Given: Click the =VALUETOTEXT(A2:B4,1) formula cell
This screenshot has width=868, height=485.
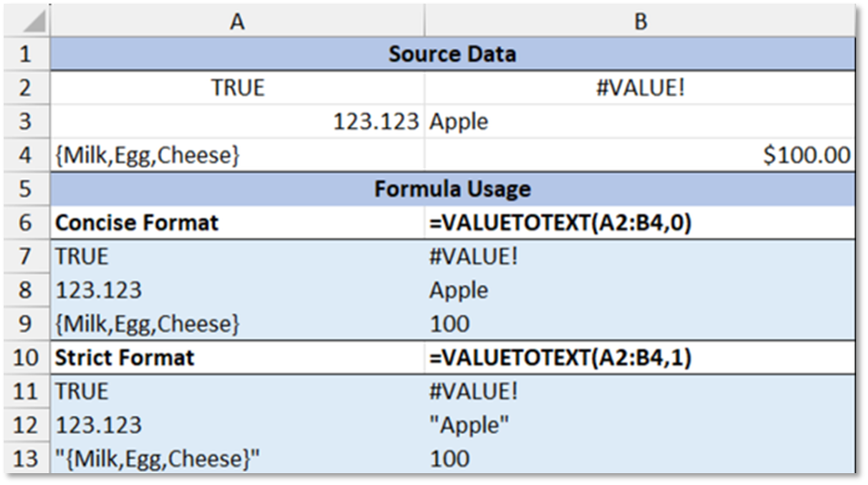Looking at the screenshot, I should (560, 358).
